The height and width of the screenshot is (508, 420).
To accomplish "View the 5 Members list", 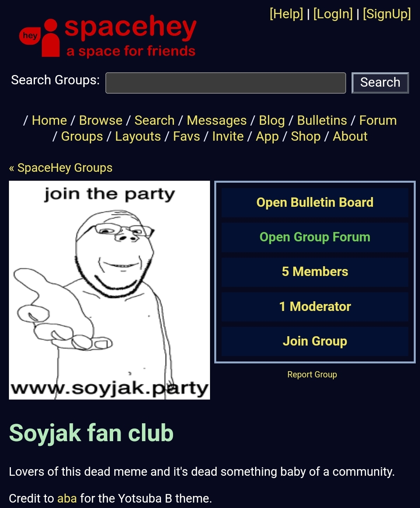I will pyautogui.click(x=315, y=272).
